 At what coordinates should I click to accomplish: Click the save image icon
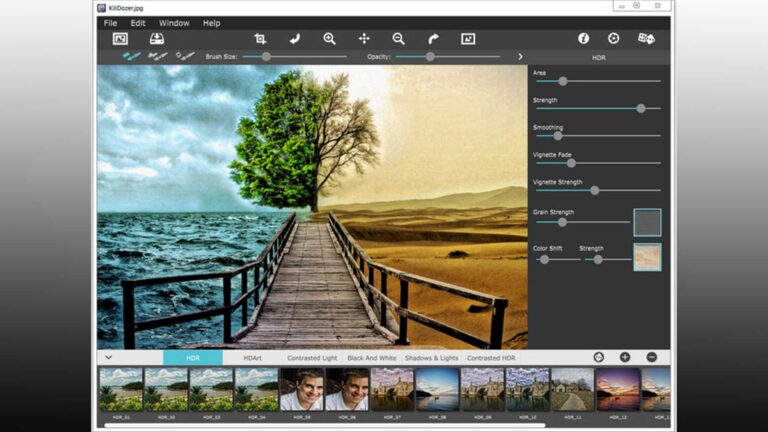coord(157,39)
